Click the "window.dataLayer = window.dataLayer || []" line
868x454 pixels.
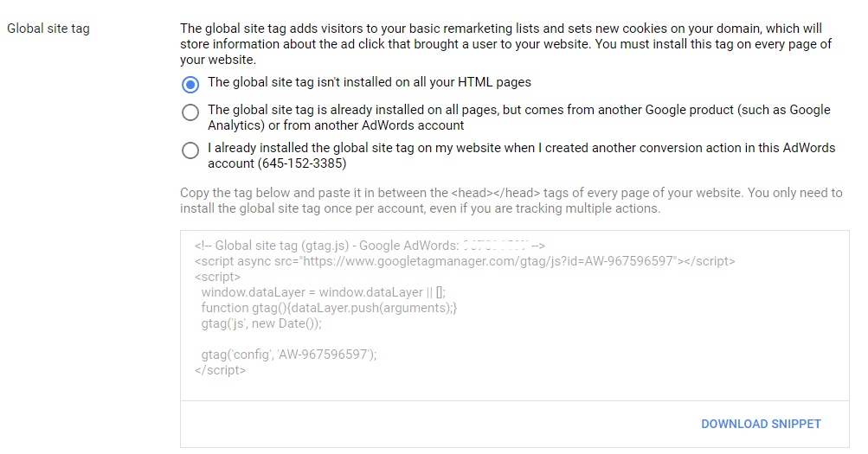pyautogui.click(x=323, y=292)
